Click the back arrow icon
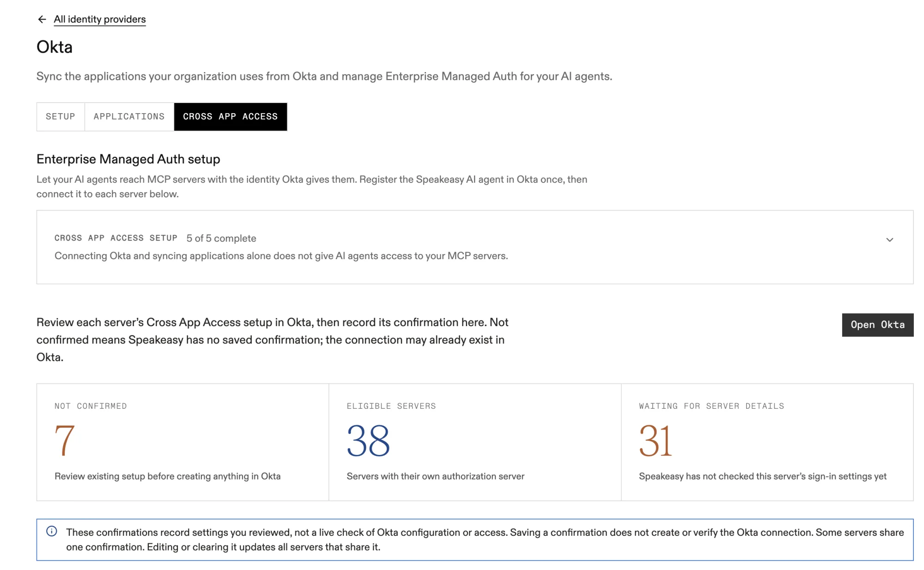Viewport: 924px width, 570px height. tap(42, 19)
